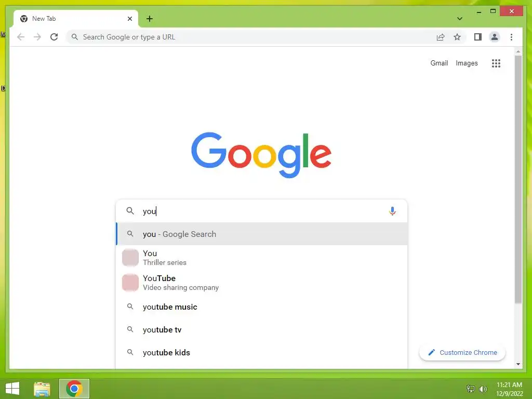The height and width of the screenshot is (399, 532).
Task: Select 'you - Google Search' suggestion
Action: pos(262,234)
